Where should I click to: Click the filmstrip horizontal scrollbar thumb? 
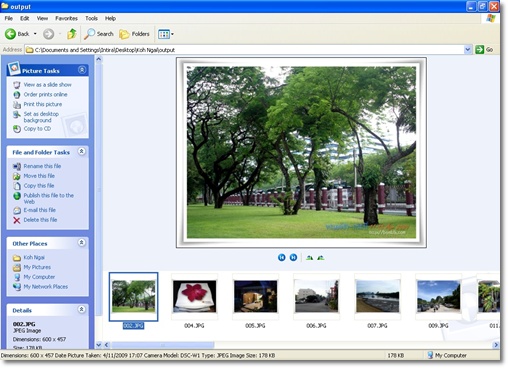tap(163, 345)
